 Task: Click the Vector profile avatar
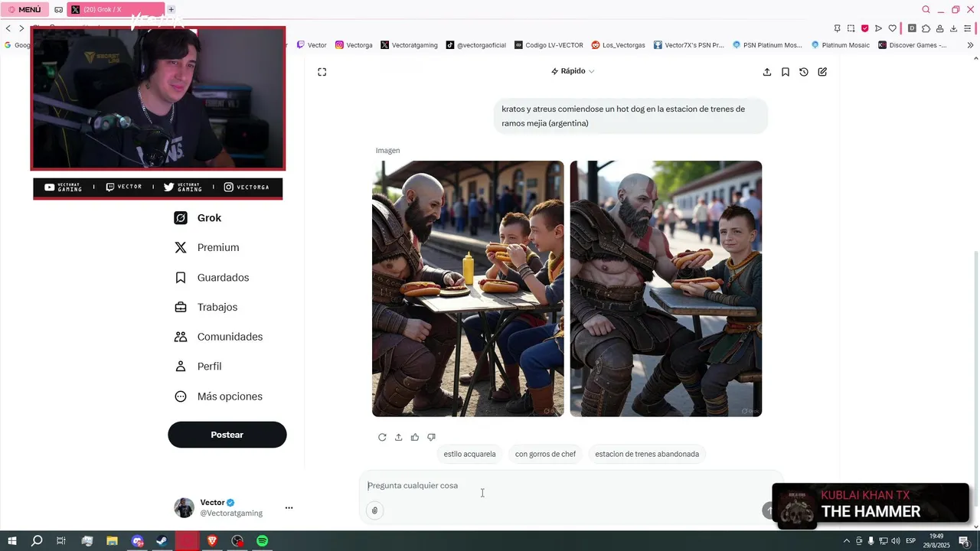coord(184,507)
